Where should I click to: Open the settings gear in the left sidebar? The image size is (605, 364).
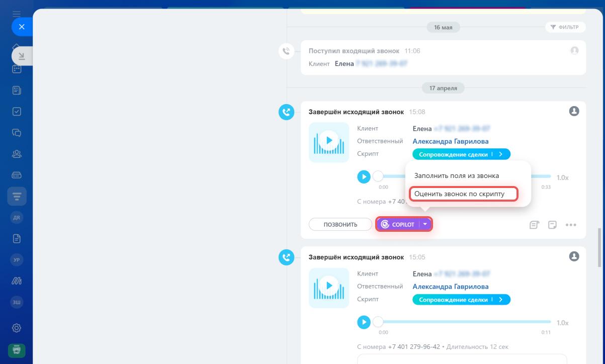click(17, 328)
